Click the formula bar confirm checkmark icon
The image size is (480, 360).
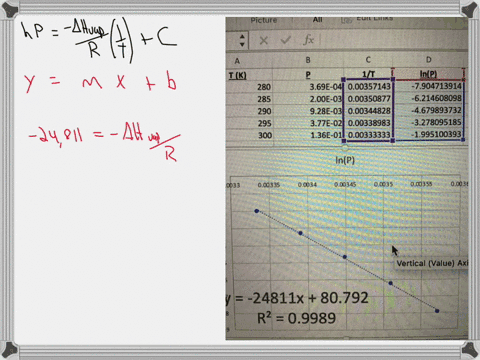point(286,40)
